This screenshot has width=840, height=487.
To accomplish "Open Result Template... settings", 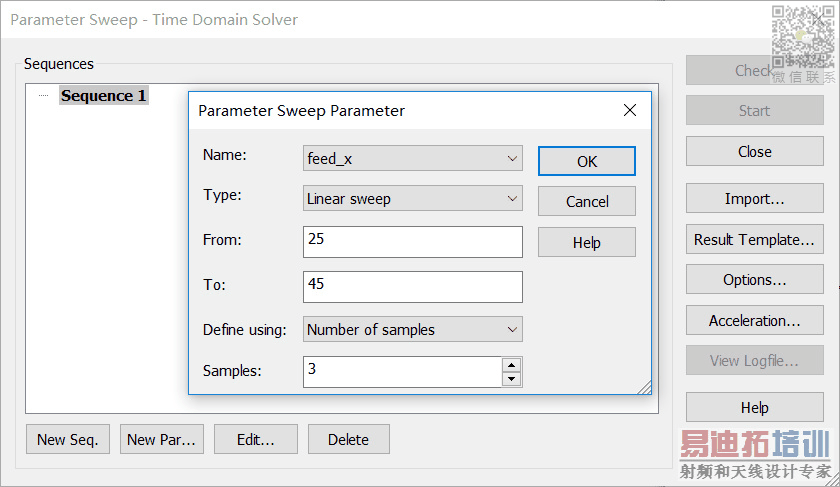I will pos(754,240).
